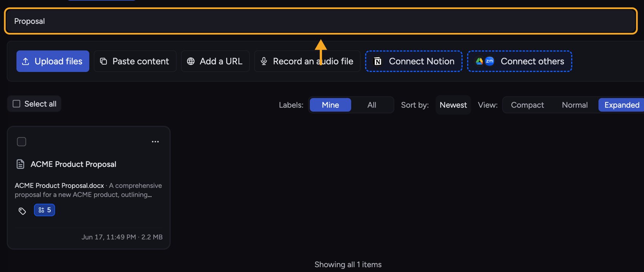Set view to Normal
Viewport: 644px width, 272px height.
(x=575, y=105)
